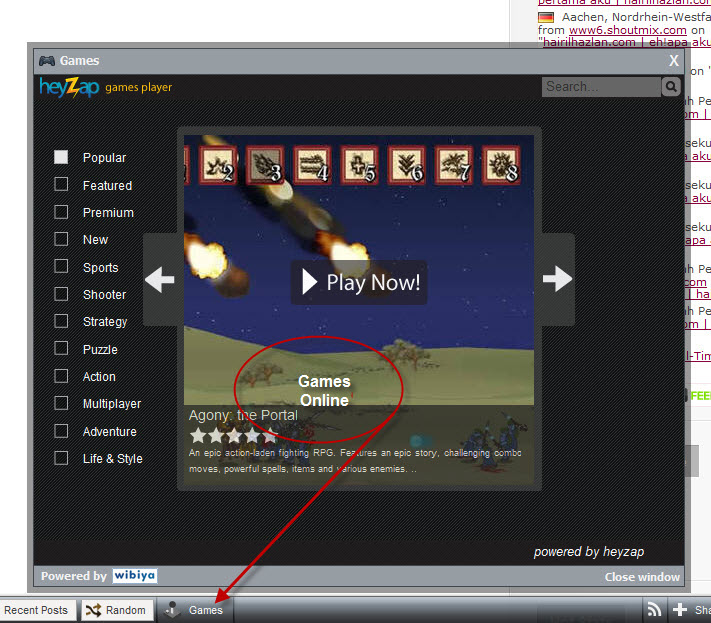Click the Agony: the Portal title
Screen dimensions: 711x623
point(243,415)
